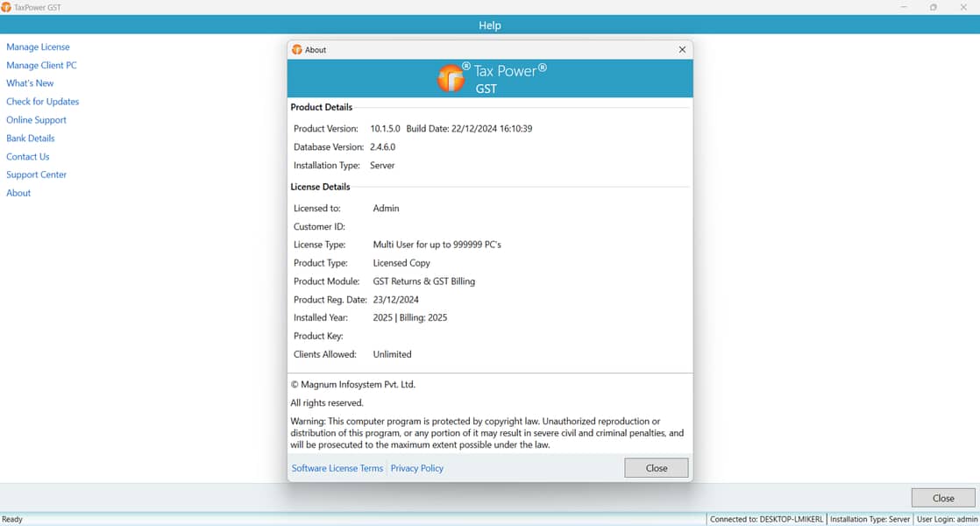Click the TaxPower GST window title icon
This screenshot has width=980, height=526.
[x=6, y=8]
